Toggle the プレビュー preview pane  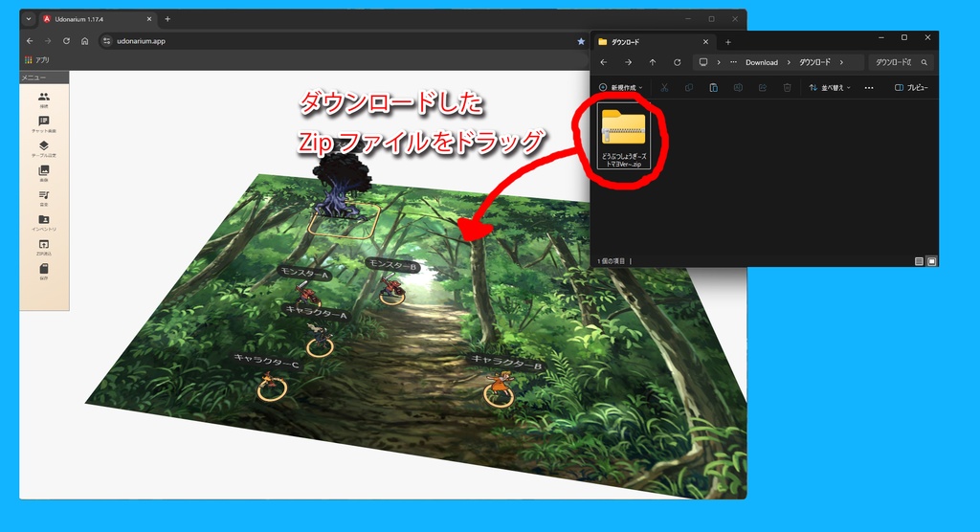tap(911, 87)
